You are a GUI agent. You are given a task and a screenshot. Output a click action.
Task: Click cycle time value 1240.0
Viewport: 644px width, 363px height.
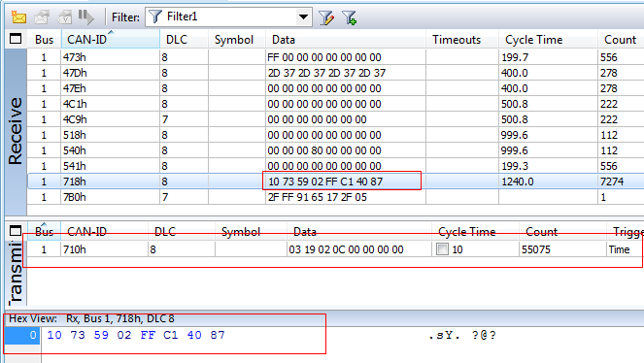coord(517,181)
